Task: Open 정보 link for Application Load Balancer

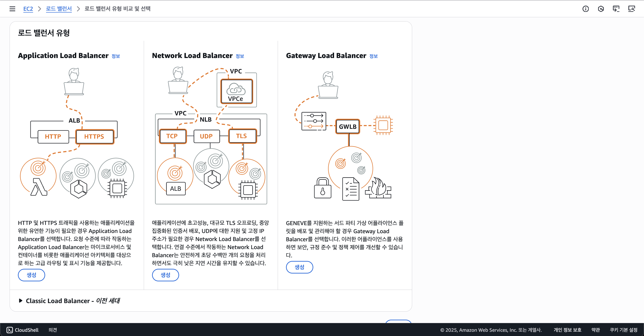Action: click(x=116, y=56)
